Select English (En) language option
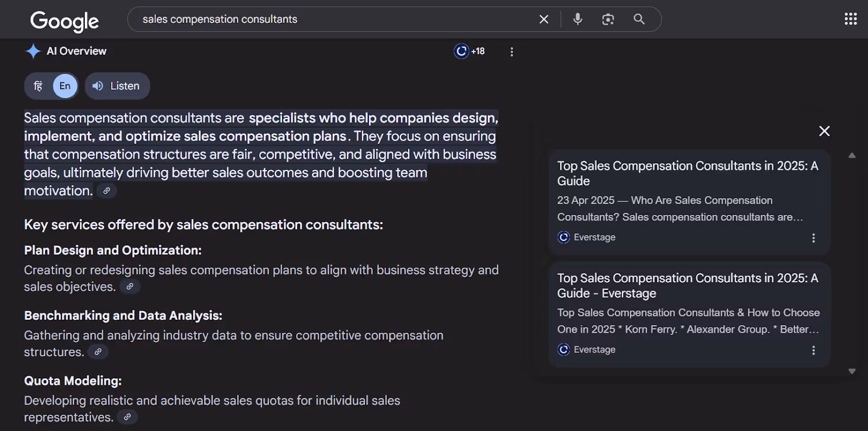868x431 pixels. click(x=65, y=86)
